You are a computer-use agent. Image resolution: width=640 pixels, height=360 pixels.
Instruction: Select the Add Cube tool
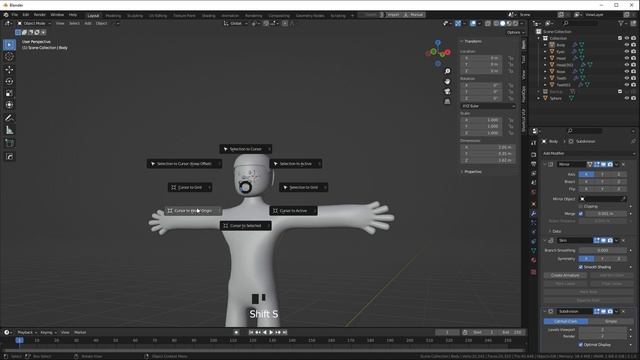9,143
